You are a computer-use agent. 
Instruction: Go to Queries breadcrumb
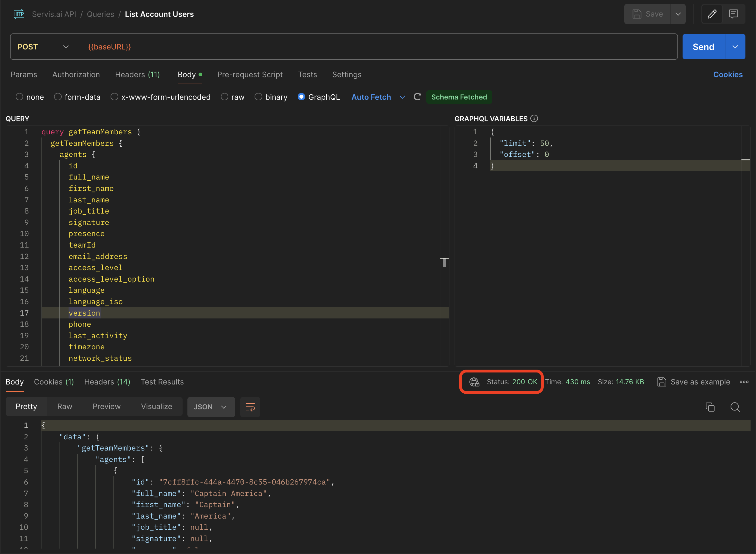point(101,14)
